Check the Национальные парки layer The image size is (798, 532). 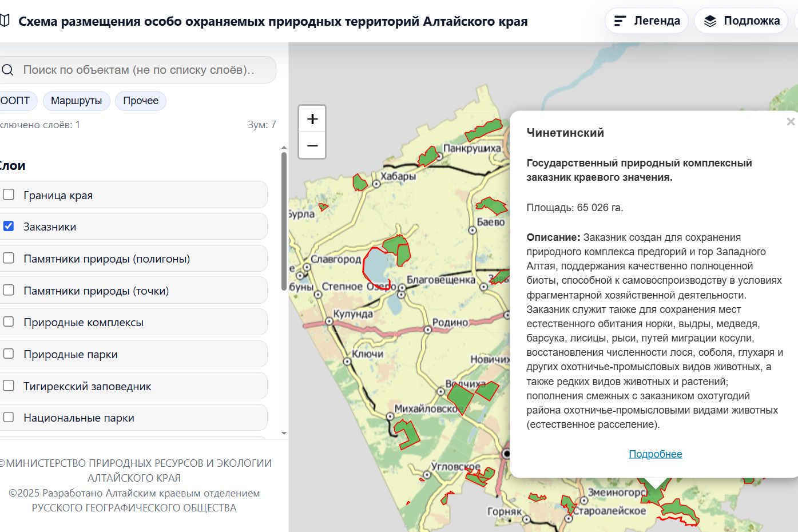(x=8, y=417)
